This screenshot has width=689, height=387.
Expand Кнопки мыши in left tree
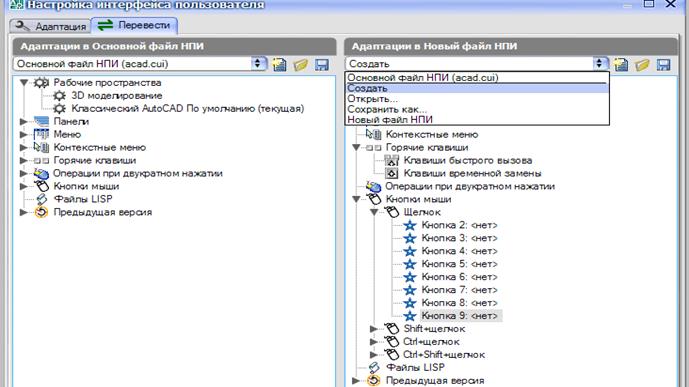(x=24, y=186)
